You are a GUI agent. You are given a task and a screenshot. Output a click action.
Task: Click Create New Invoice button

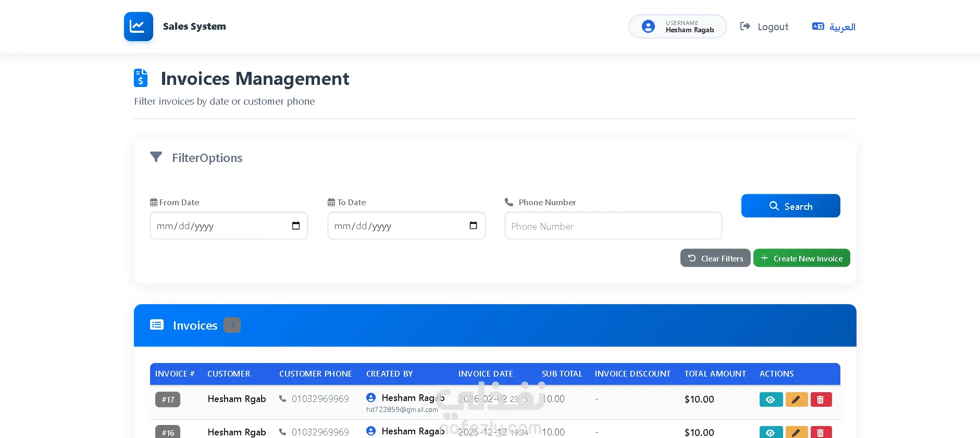(802, 258)
